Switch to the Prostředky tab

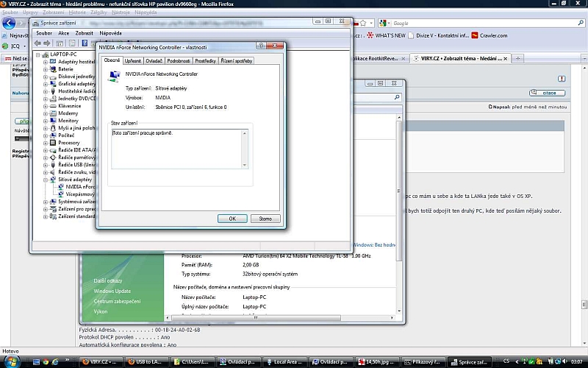pyautogui.click(x=205, y=61)
